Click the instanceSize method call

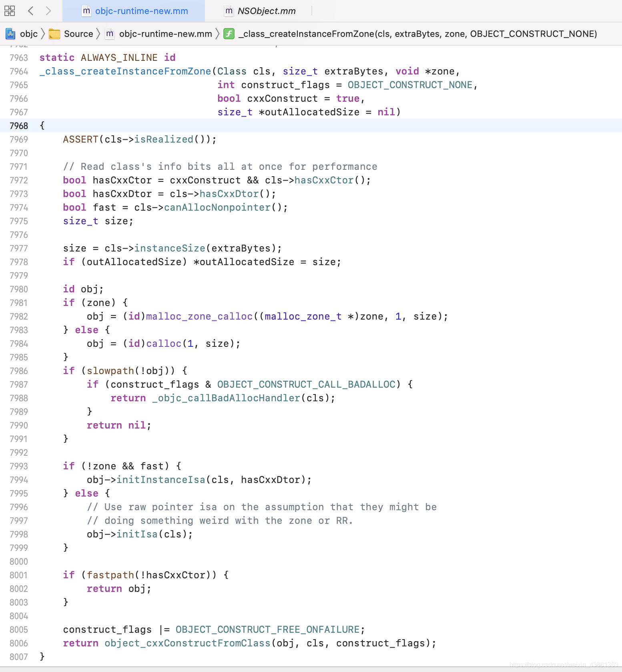tap(170, 248)
